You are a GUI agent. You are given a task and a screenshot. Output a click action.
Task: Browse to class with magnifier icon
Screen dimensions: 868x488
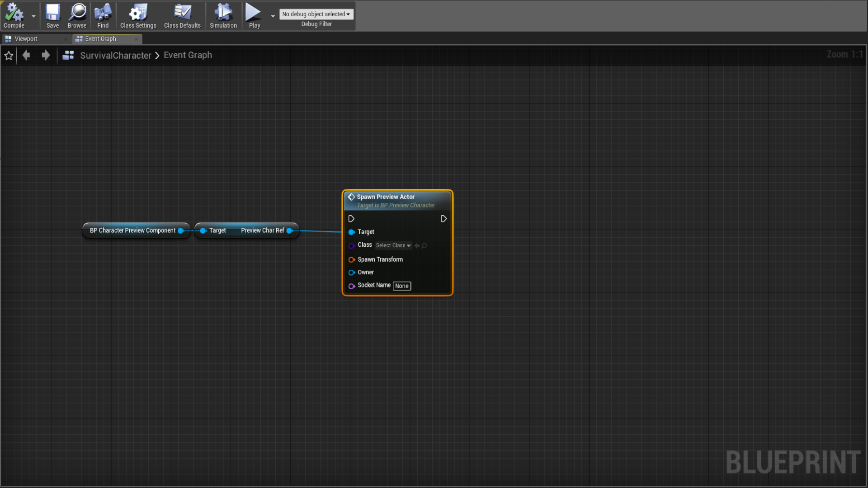tap(424, 245)
